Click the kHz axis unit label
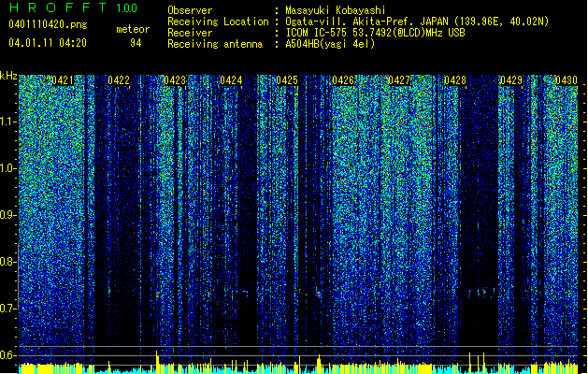This screenshot has height=374, width=588. click(x=8, y=77)
